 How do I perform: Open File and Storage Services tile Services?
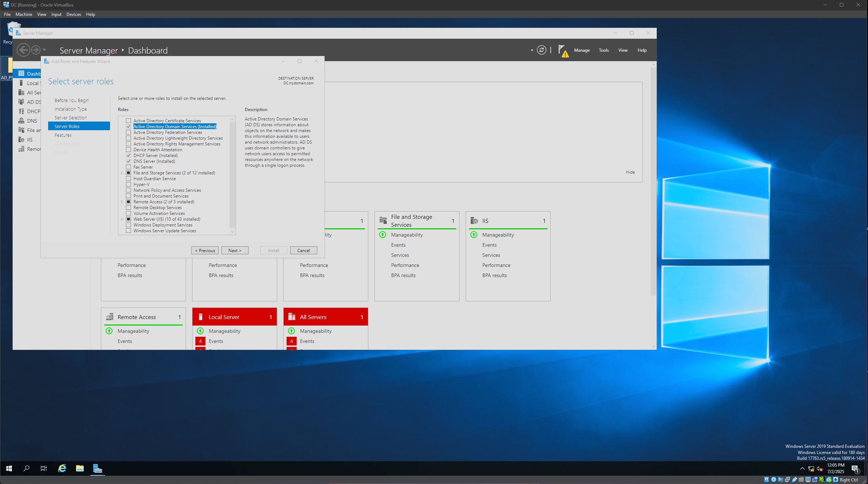pyautogui.click(x=400, y=255)
